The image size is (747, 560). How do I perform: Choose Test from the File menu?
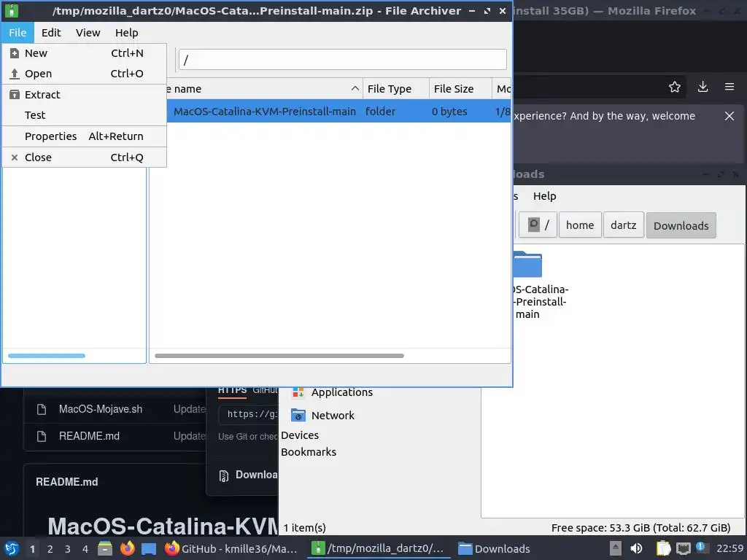[85, 115]
